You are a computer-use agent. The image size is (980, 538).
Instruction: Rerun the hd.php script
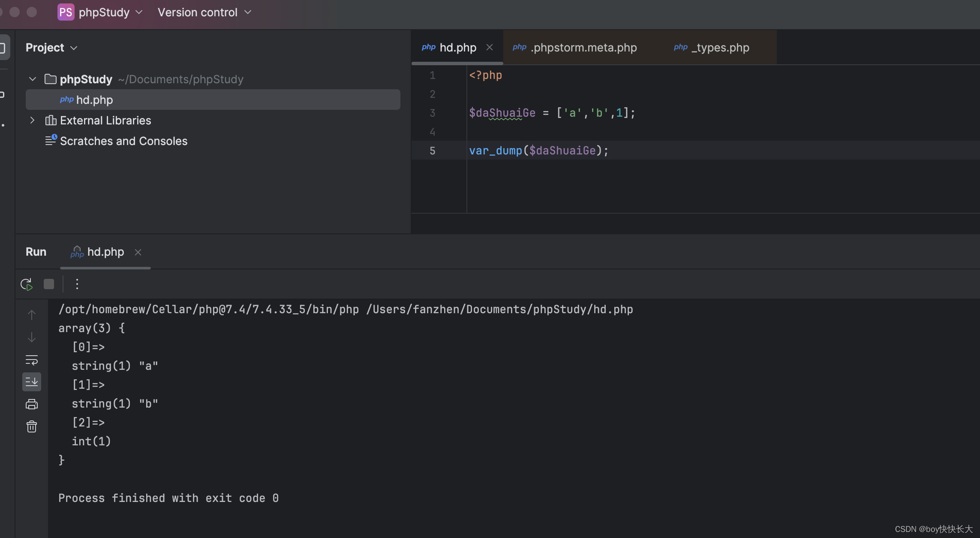[x=27, y=284]
